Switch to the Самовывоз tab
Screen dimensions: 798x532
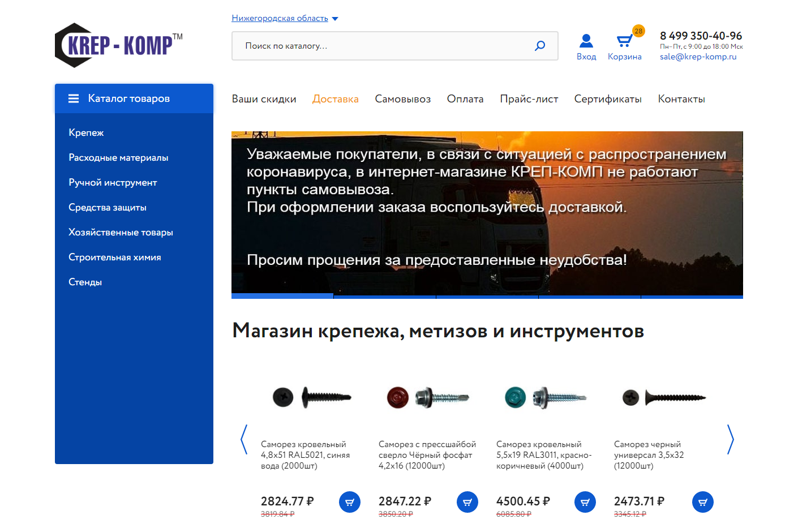tap(402, 98)
